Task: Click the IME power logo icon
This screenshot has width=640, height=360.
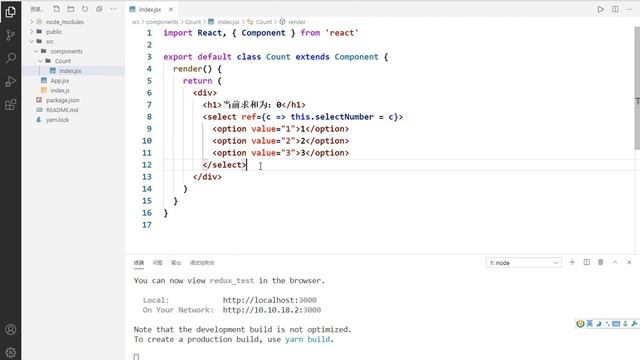Action: click(580, 324)
